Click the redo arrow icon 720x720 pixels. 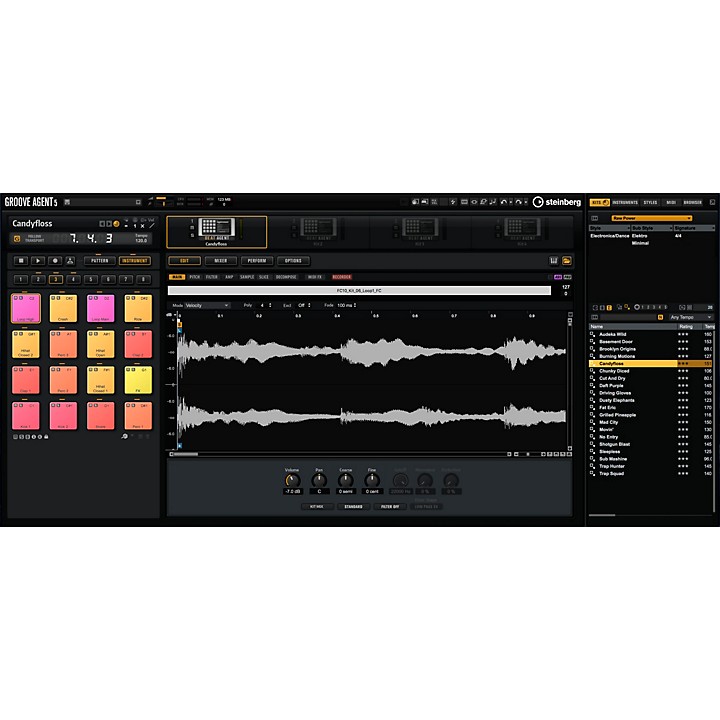point(518,202)
